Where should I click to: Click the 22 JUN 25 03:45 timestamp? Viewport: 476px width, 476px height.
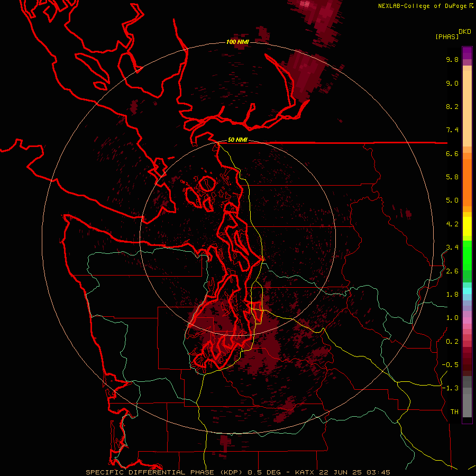click(354, 472)
